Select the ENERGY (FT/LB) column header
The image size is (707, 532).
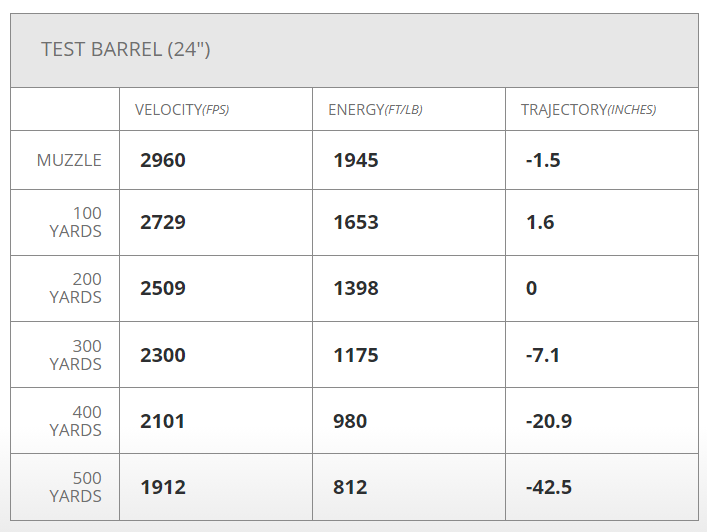click(x=375, y=109)
